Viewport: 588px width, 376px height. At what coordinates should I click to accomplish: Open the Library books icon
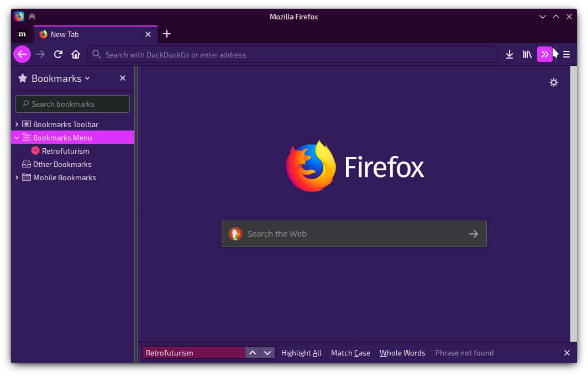pyautogui.click(x=527, y=54)
